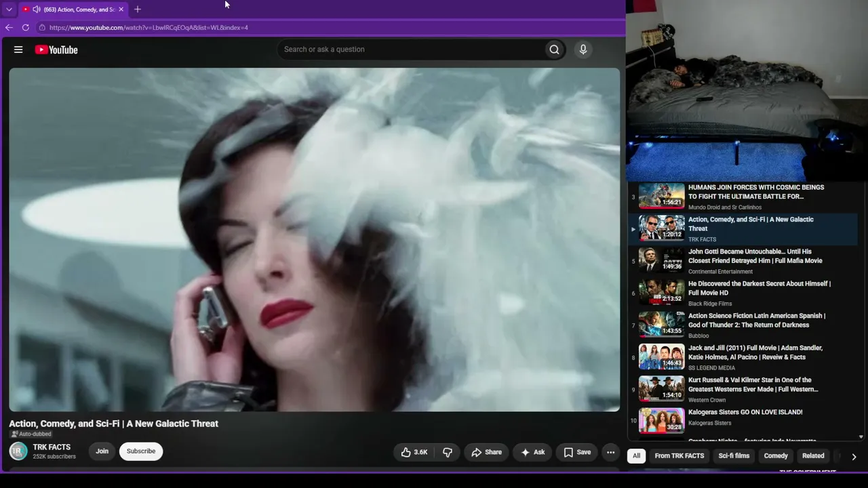Play 'John Gotti Became Untouchable' playlist title
Viewport: 868px width, 488px height.
(x=757, y=256)
